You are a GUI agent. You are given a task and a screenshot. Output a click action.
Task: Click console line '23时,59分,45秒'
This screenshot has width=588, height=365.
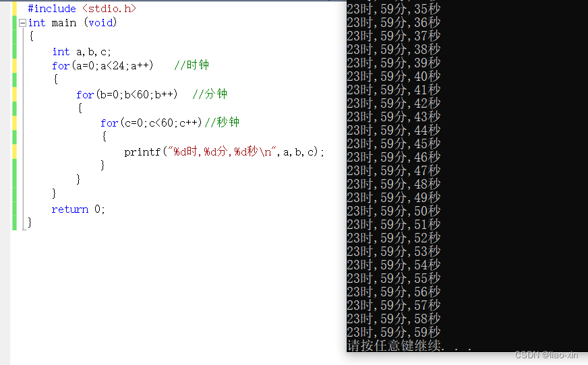click(393, 143)
